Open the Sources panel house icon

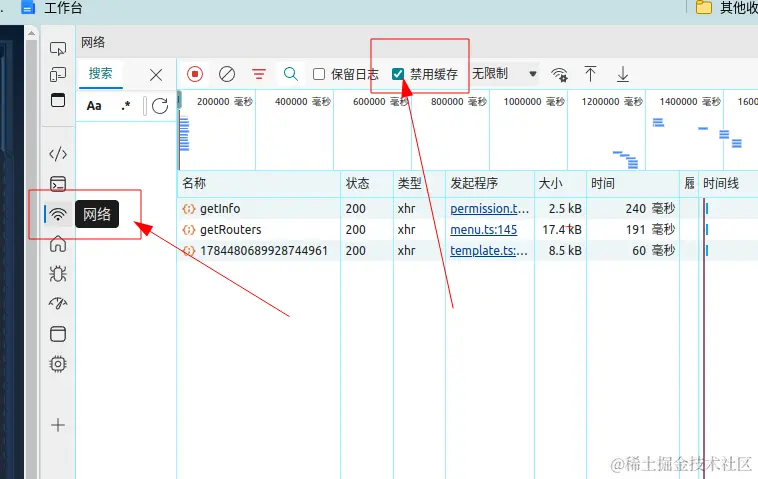click(58, 244)
